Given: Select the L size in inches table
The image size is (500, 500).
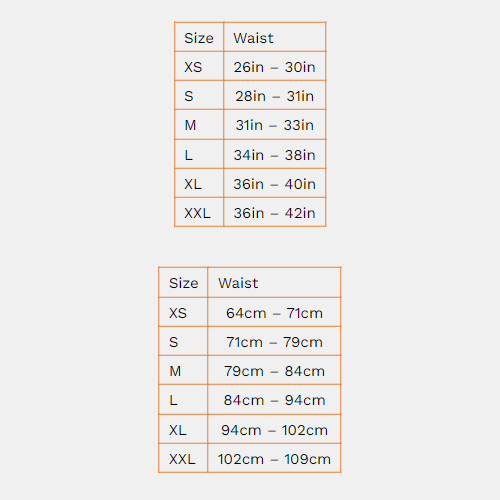Looking at the screenshot, I should click(x=189, y=155).
